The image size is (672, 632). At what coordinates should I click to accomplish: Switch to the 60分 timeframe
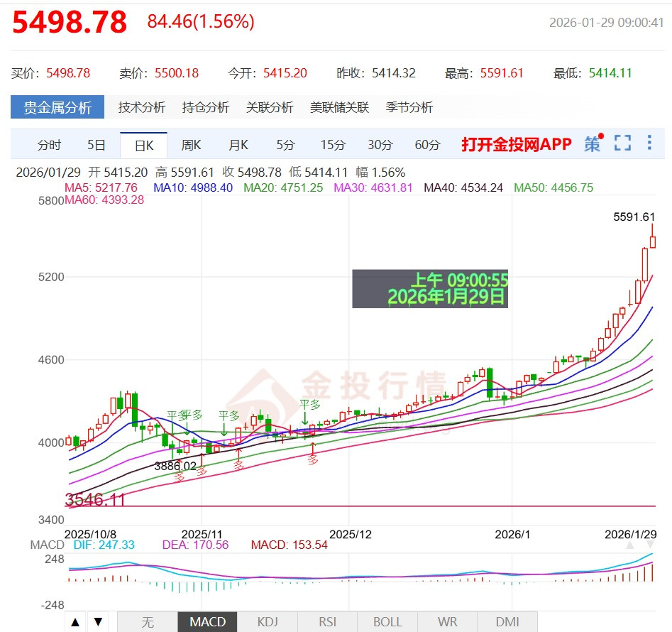[x=426, y=143]
